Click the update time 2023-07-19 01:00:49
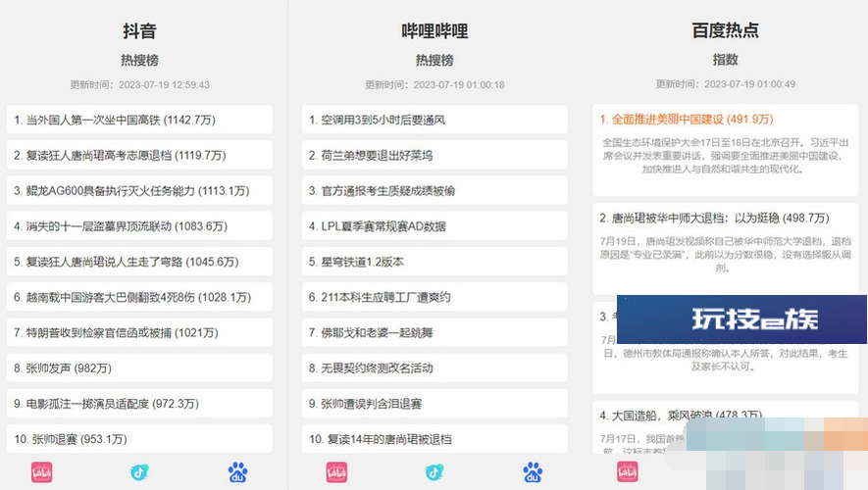868x490 pixels. click(725, 84)
